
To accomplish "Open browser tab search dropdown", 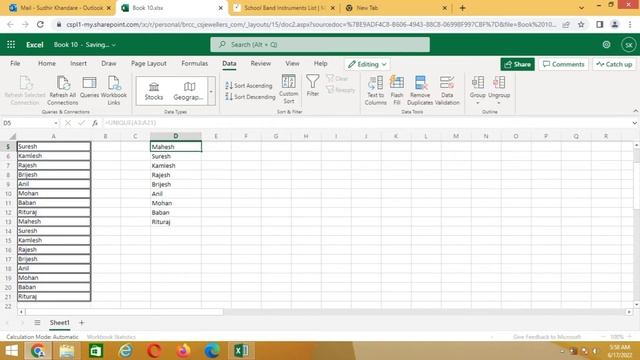I will [581, 8].
